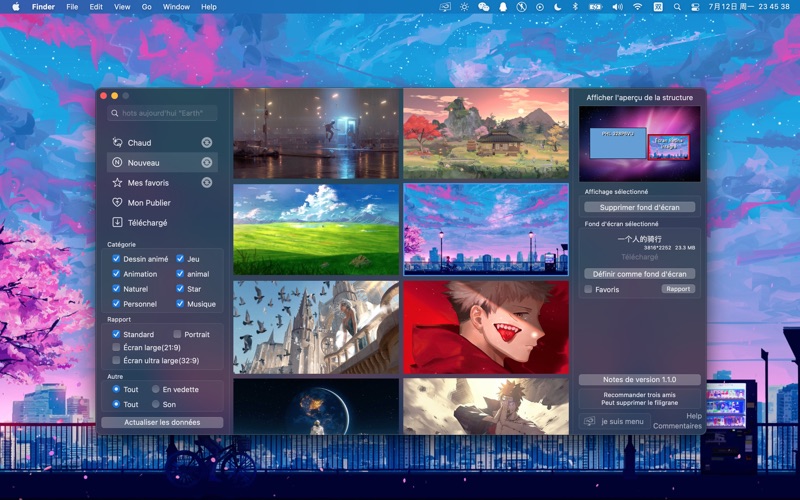The height and width of the screenshot is (500, 800).
Task: Open Control Center in menu bar
Action: tap(694, 7)
